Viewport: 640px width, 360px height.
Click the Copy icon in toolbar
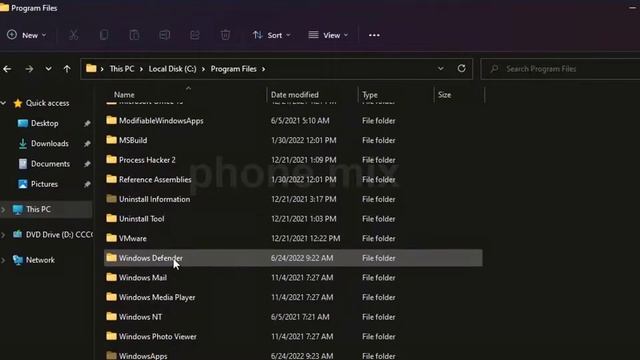pyautogui.click(x=104, y=35)
